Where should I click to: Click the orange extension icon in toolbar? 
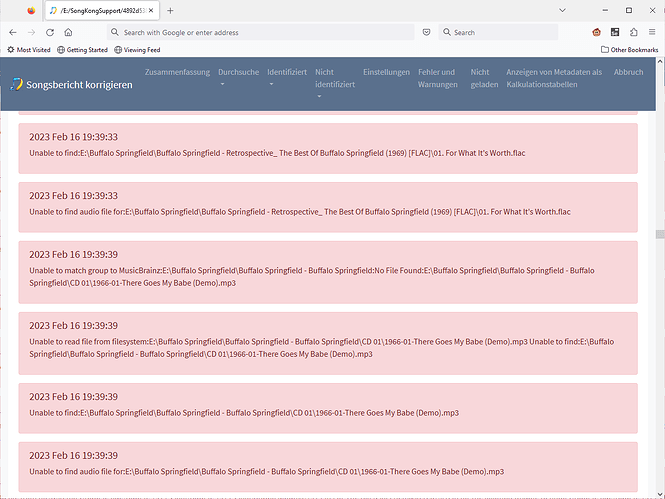click(x=596, y=32)
